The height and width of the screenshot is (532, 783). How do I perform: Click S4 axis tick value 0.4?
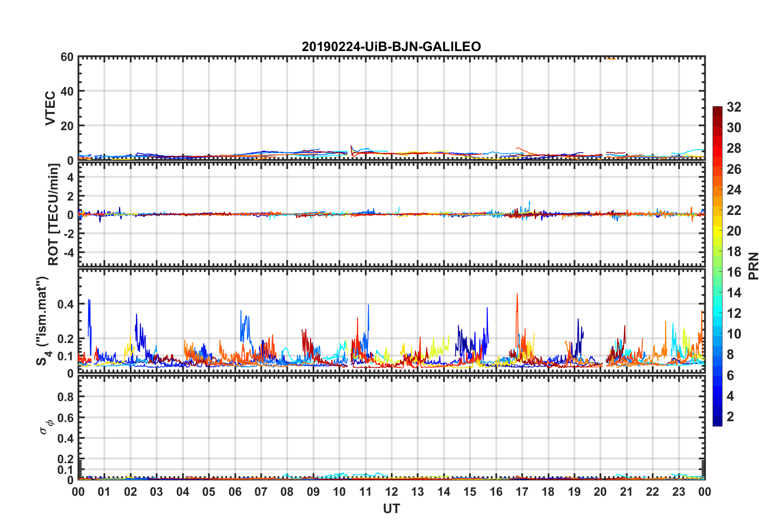tap(65, 305)
